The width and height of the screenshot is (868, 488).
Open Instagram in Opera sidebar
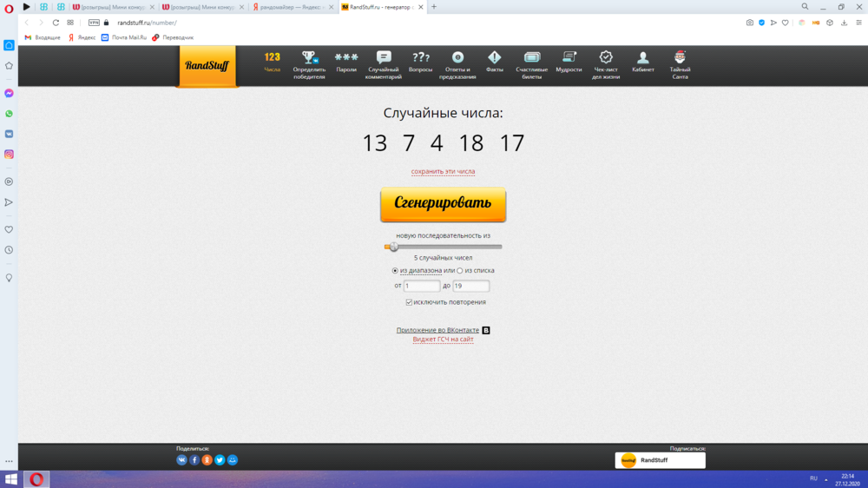point(9,155)
